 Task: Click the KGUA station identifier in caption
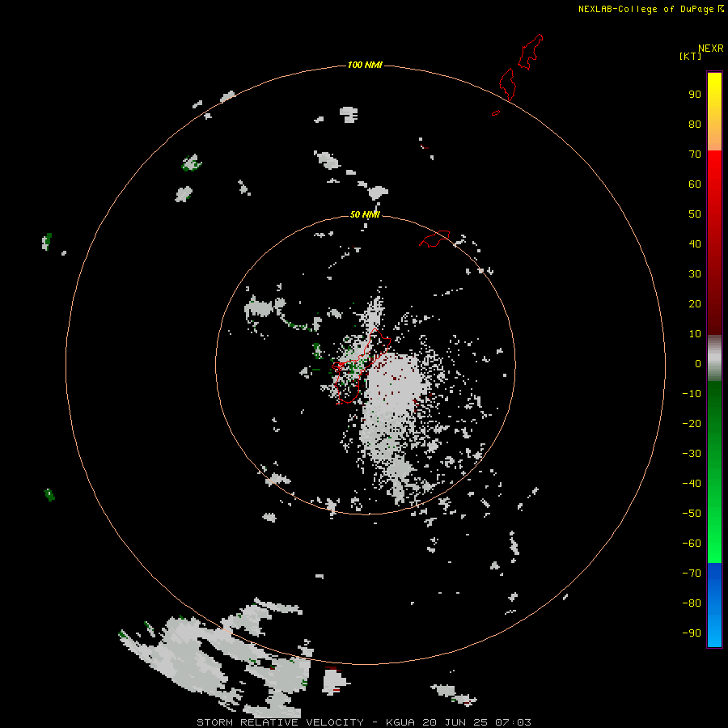pos(400,722)
